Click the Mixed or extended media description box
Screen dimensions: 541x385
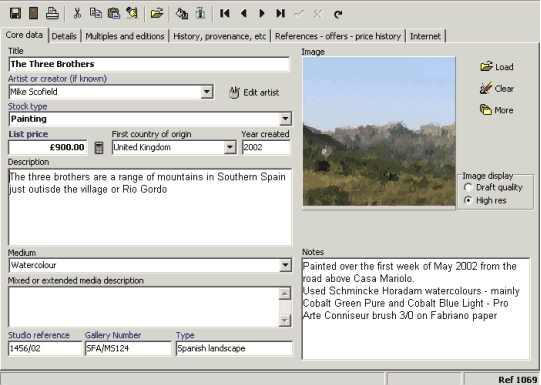pyautogui.click(x=144, y=307)
